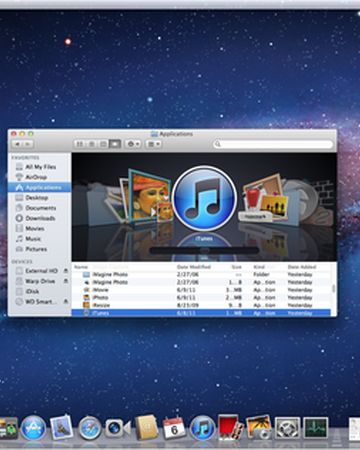This screenshot has width=360, height=450.
Task: Switch Finder to column view
Action: tap(103, 144)
